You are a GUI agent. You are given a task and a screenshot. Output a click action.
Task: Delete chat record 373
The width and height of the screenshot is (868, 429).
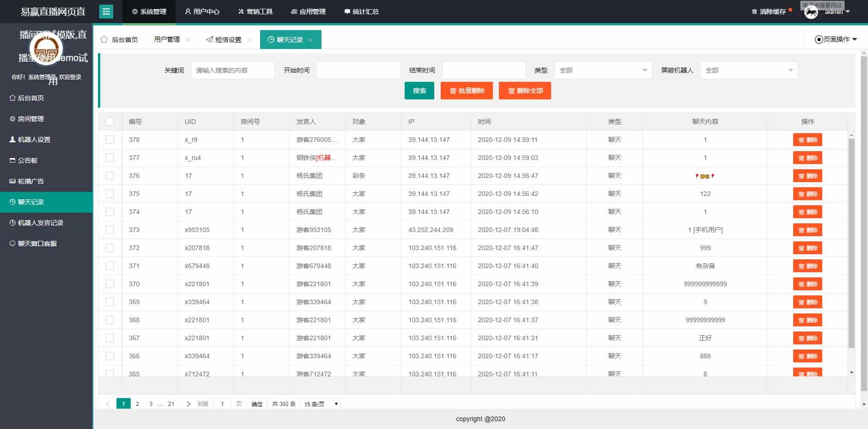(807, 230)
